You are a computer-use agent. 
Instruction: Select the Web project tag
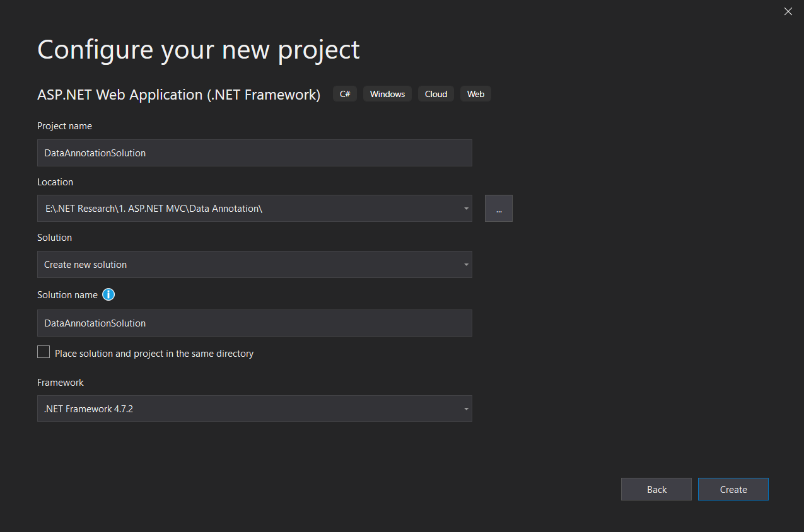[x=475, y=93]
